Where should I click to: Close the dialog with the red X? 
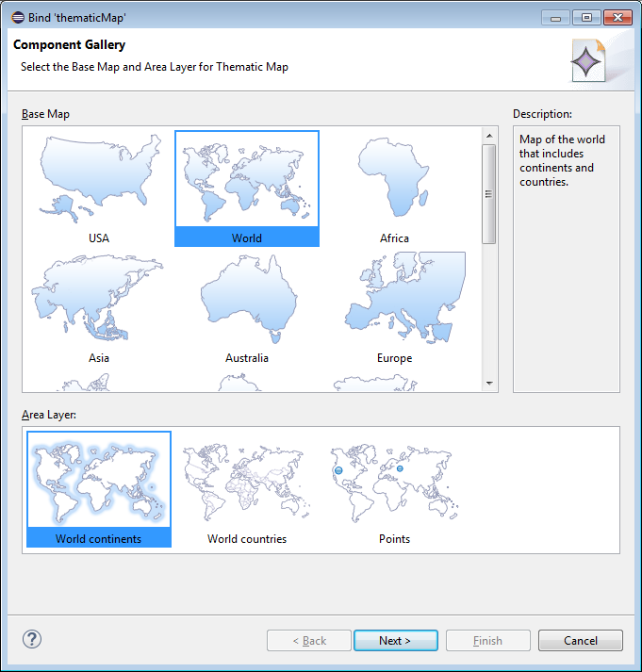[617, 18]
